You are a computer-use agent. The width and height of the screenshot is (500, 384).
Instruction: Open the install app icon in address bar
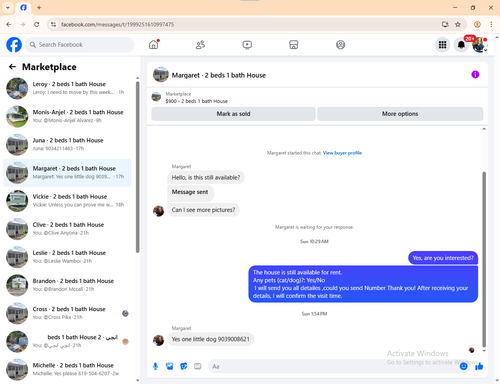[x=445, y=24]
